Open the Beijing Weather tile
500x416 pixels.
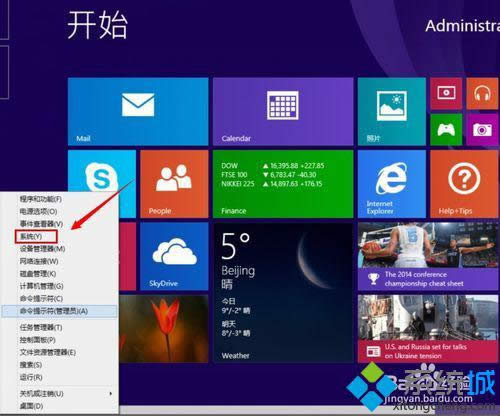[283, 293]
